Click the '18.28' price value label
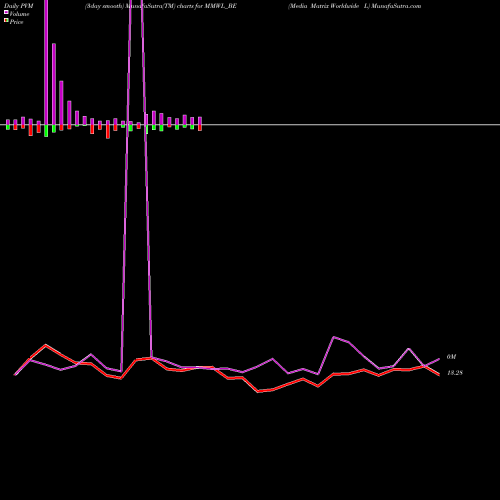 [x=455, y=373]
